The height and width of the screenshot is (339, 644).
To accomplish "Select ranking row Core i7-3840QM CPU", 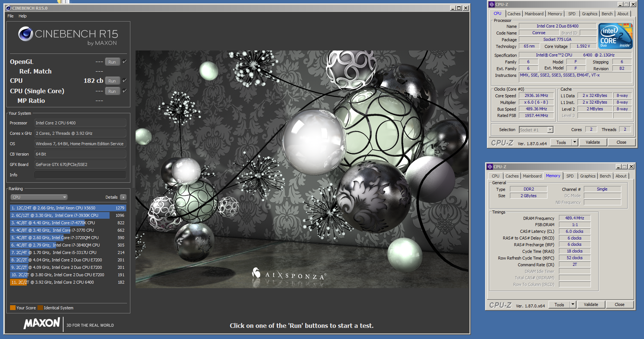I will (68, 245).
